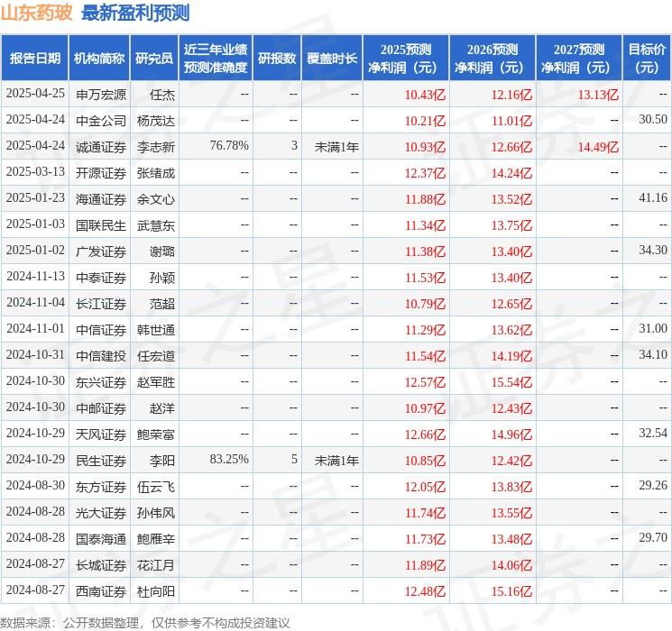
Task: Click institution 中信证券
Action: (x=101, y=329)
